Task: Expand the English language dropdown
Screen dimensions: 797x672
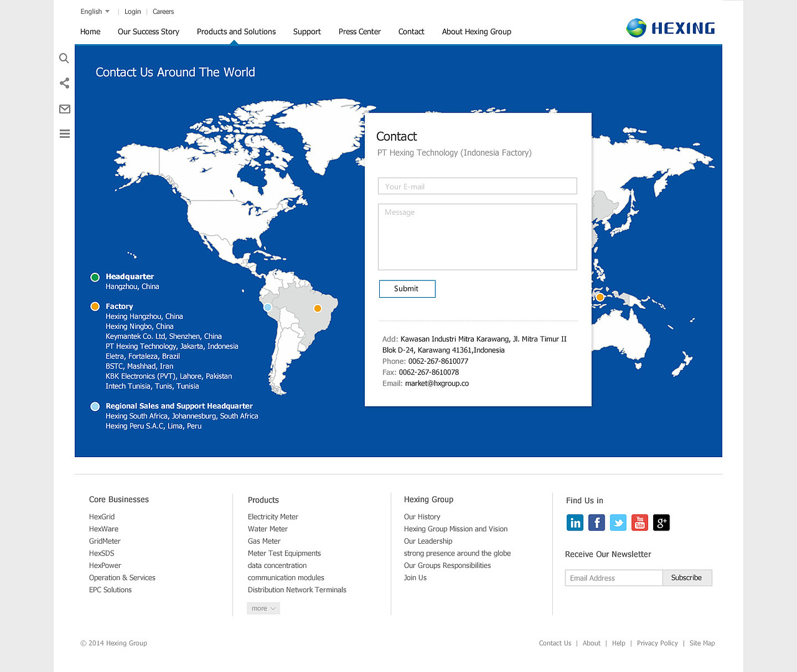Action: [x=95, y=11]
